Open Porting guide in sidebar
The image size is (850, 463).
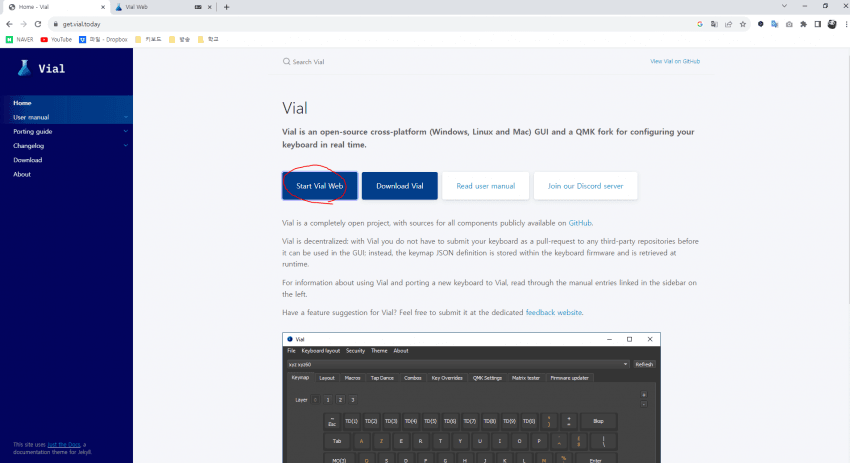pyautogui.click(x=33, y=131)
